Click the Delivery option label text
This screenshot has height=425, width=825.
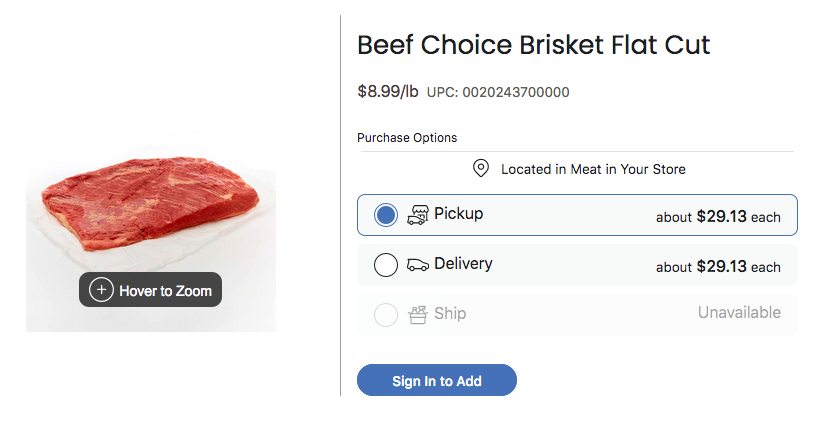[x=463, y=264]
